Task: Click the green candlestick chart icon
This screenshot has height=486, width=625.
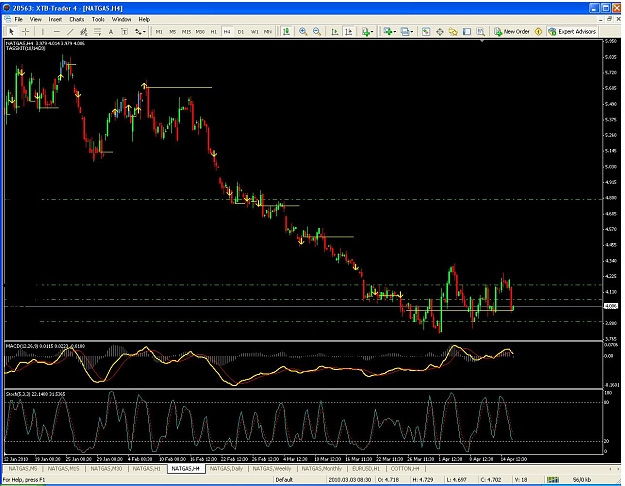Action: point(286,31)
